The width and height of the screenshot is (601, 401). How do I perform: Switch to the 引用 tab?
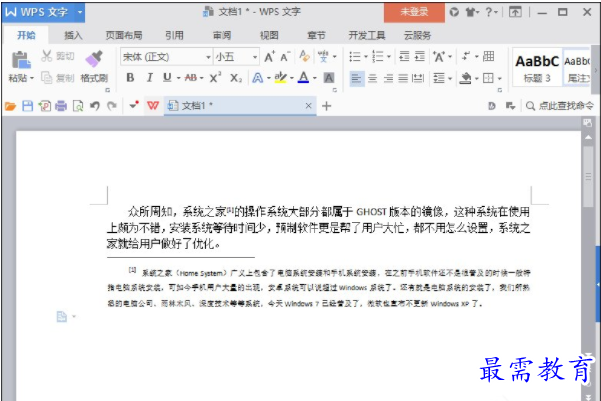coord(174,36)
